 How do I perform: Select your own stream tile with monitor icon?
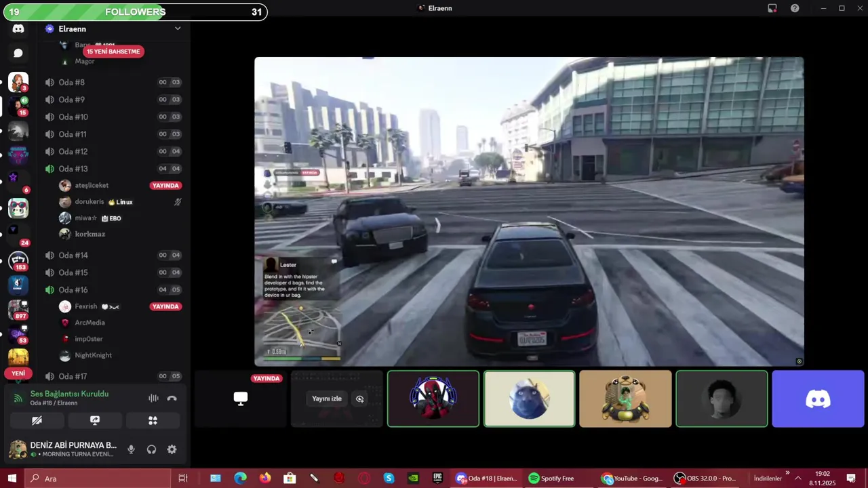241,399
